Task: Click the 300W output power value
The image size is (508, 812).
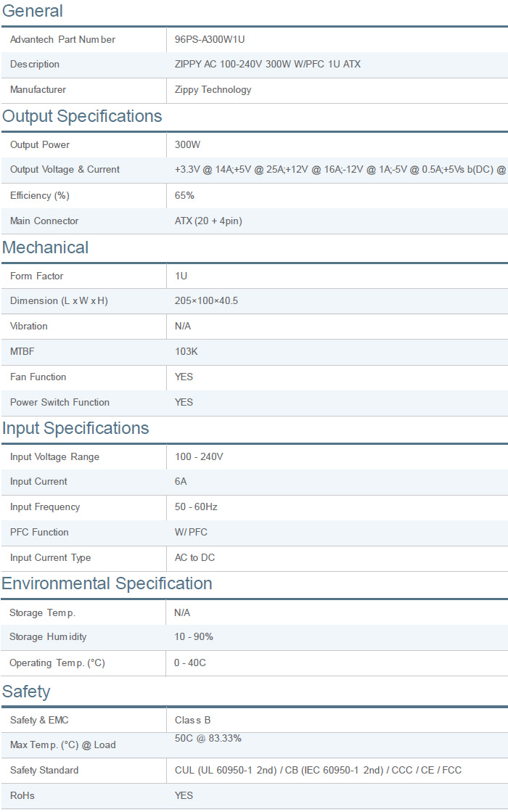Action: 187,144
